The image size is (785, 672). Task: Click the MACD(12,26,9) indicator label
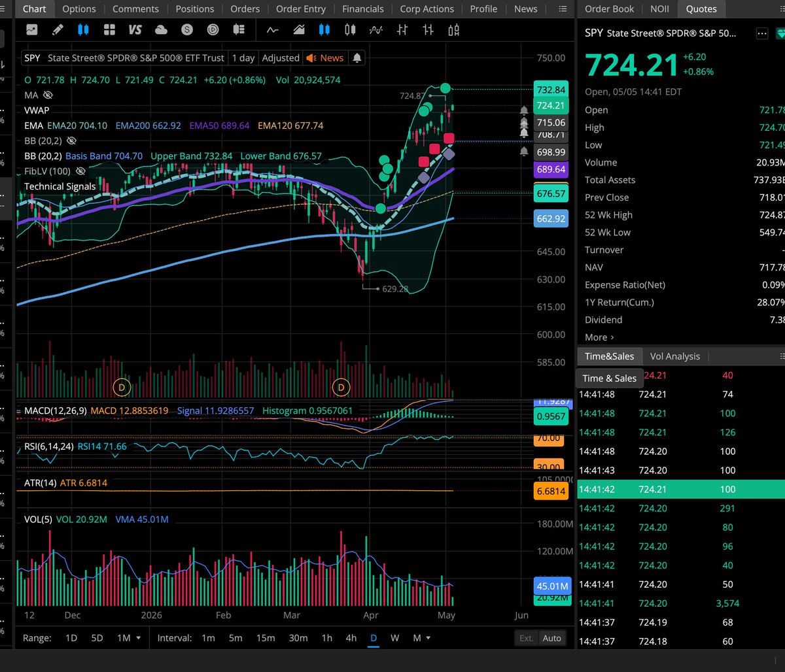[55, 411]
